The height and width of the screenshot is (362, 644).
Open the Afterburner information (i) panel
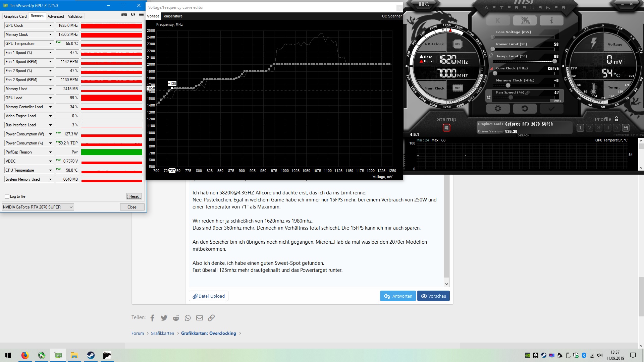(x=551, y=21)
